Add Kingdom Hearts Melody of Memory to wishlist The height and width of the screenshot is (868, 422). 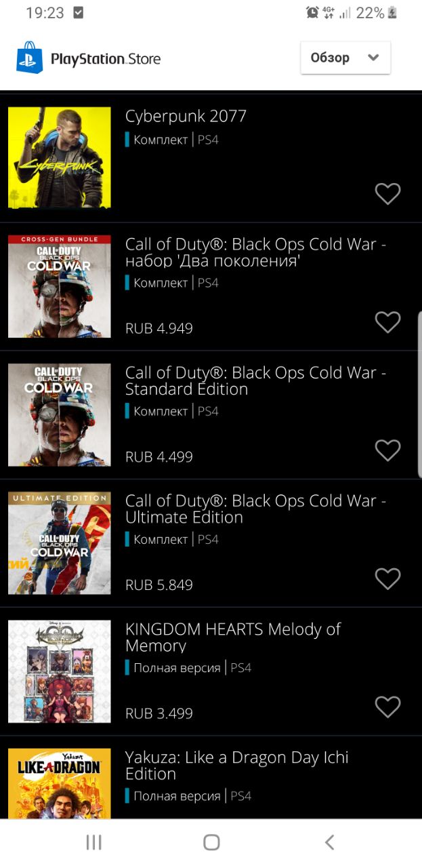[388, 707]
